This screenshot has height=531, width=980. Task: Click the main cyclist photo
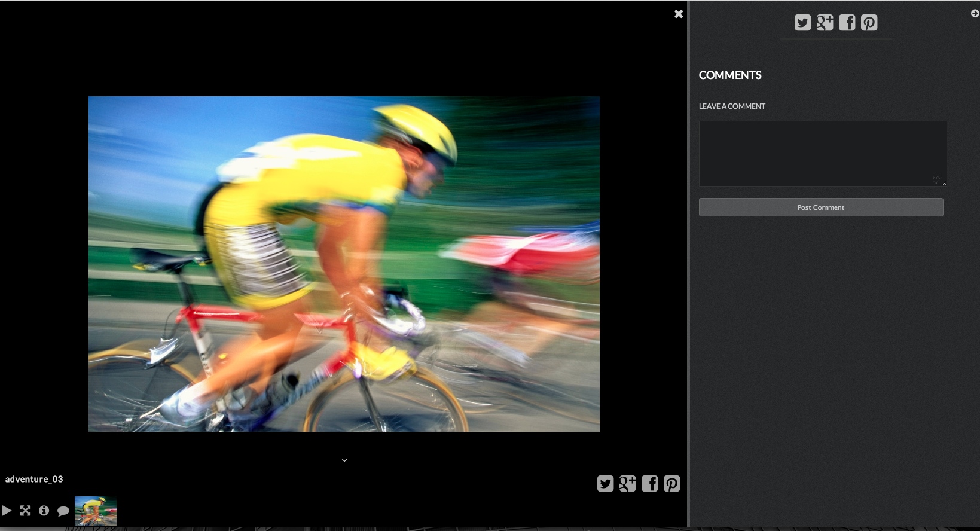click(x=344, y=264)
